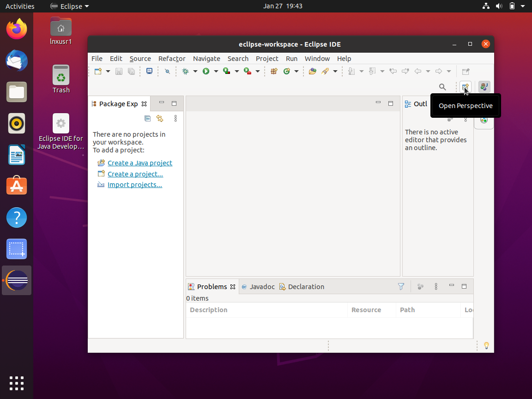Open the dropdown arrow beside Run button

pos(216,72)
